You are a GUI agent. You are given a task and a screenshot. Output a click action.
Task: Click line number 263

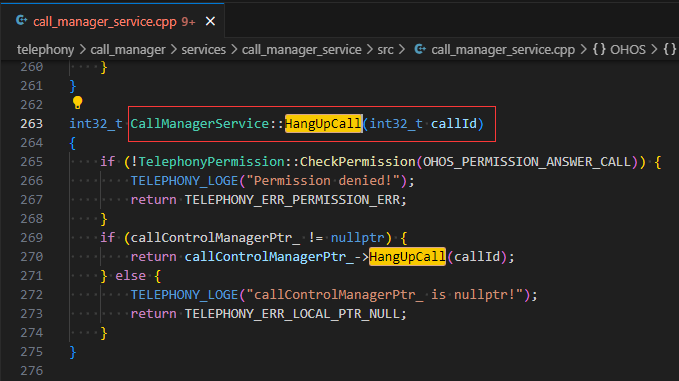(x=32, y=124)
